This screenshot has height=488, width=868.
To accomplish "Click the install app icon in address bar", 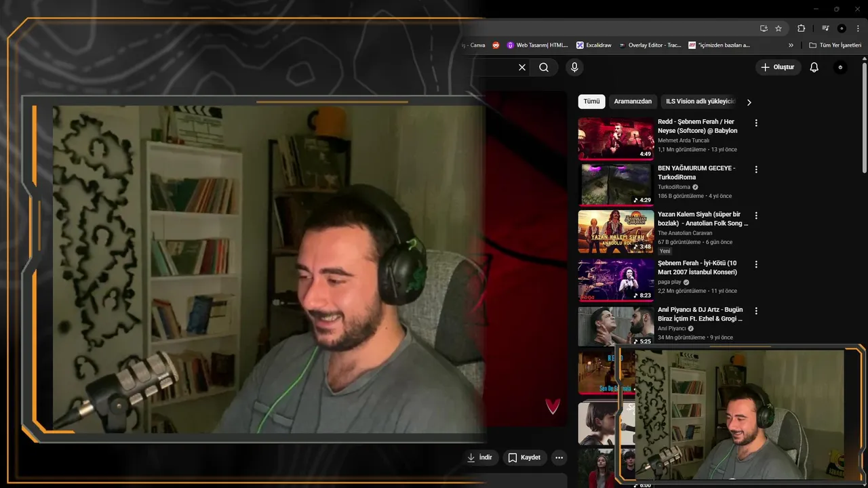I will (x=764, y=28).
